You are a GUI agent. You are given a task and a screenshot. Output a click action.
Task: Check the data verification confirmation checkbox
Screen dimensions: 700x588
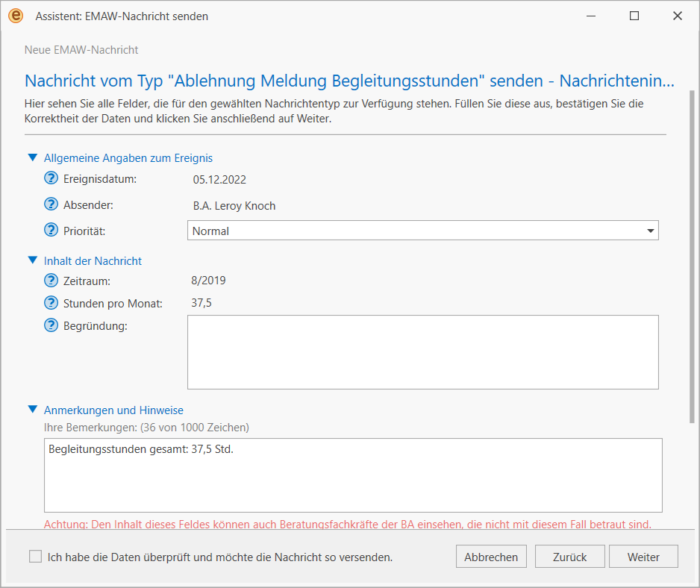point(35,557)
